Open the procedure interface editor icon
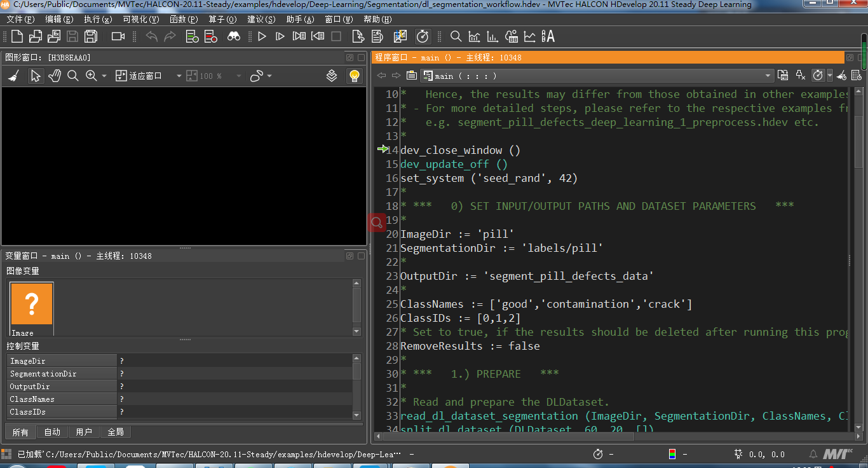This screenshot has width=868, height=468. click(x=783, y=76)
